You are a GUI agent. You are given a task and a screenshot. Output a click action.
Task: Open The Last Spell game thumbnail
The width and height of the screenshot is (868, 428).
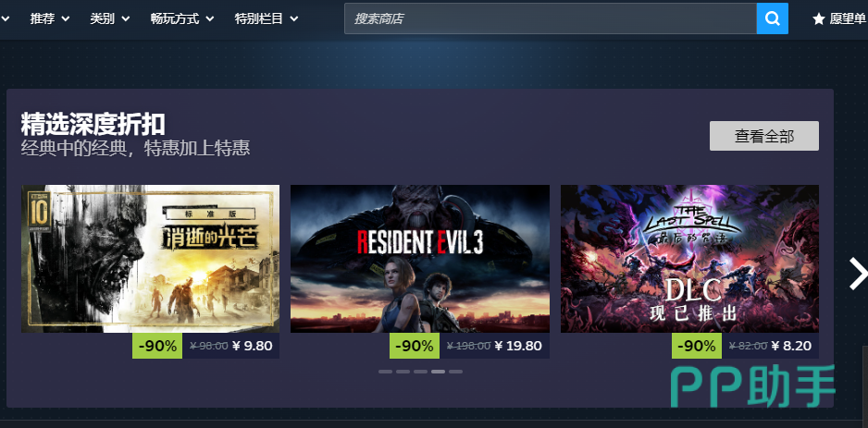click(x=689, y=258)
